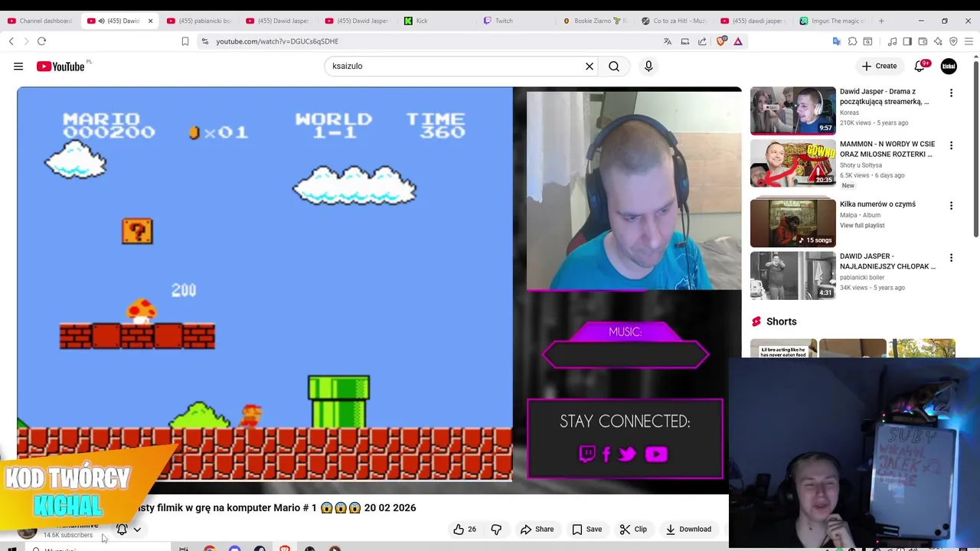Open the media control music note icon
This screenshot has width=980, height=551.
click(893, 41)
